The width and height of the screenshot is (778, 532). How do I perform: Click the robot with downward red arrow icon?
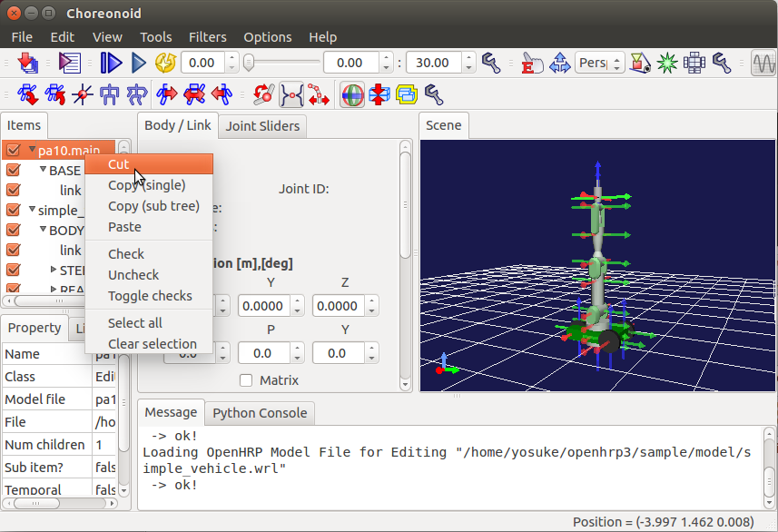click(x=28, y=94)
